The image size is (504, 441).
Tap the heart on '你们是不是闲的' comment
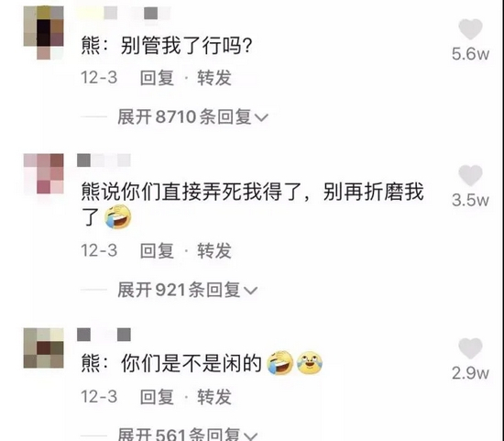point(470,348)
